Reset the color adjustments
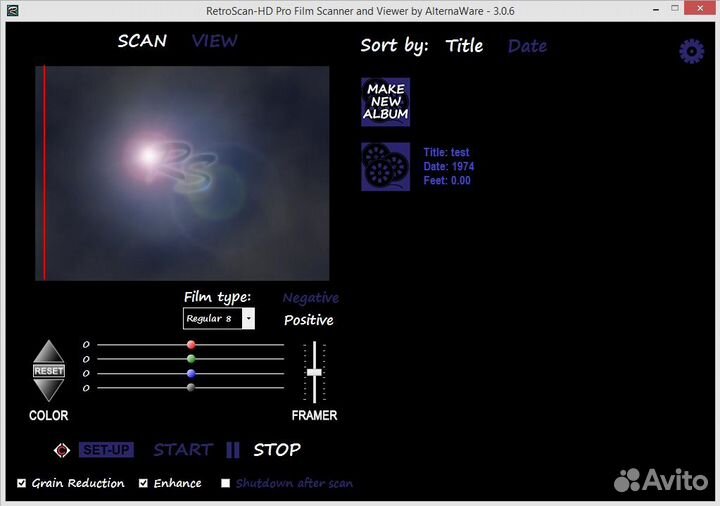Screen dimensions: 720x506 [48, 371]
